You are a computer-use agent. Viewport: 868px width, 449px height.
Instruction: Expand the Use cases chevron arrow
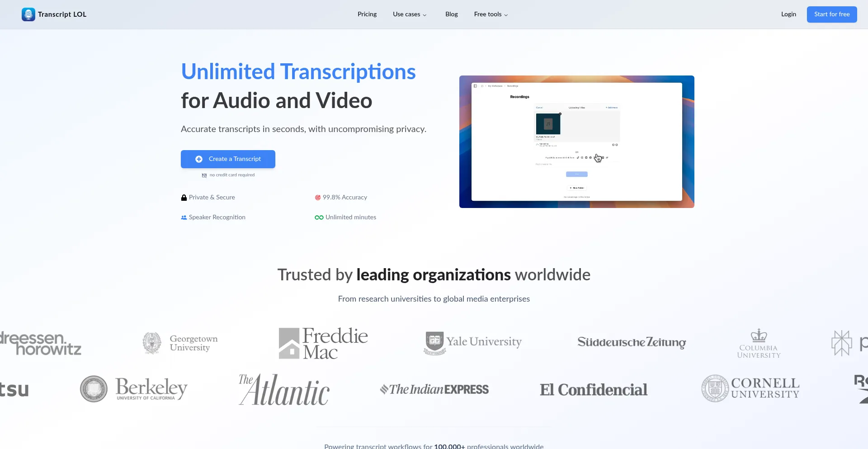tap(425, 15)
